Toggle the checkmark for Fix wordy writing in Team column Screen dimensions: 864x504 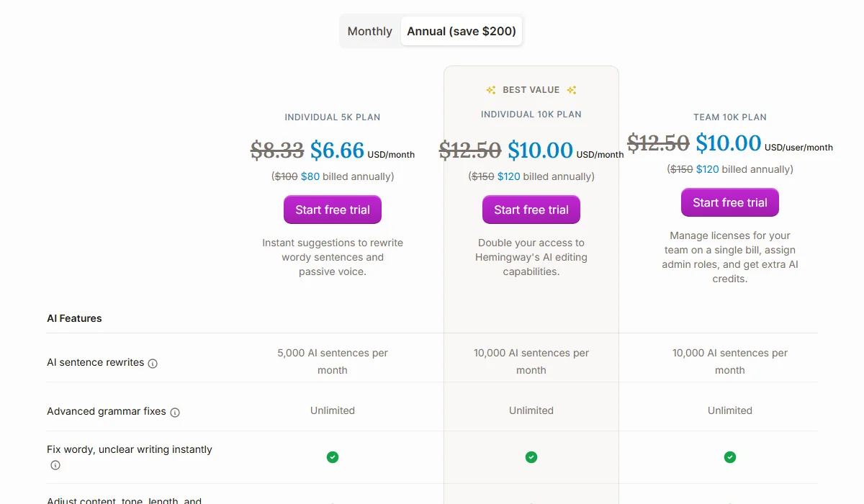click(729, 457)
